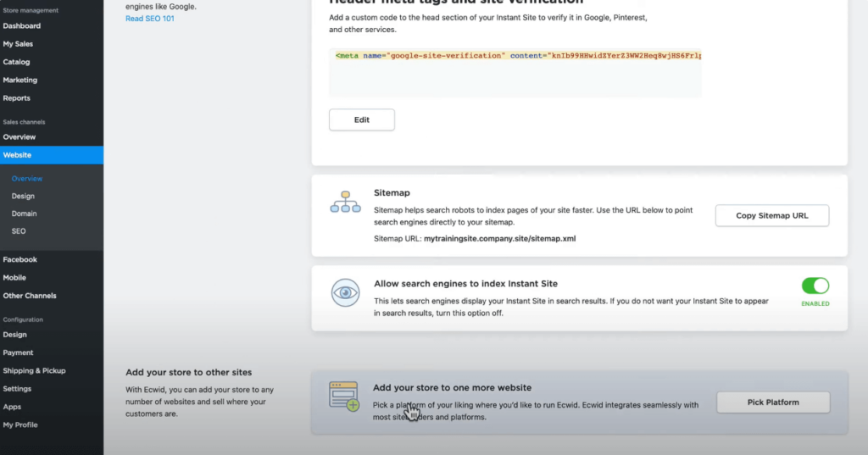Viewport: 868px width, 455px height.
Task: Open Reports in sidebar
Action: coord(17,98)
